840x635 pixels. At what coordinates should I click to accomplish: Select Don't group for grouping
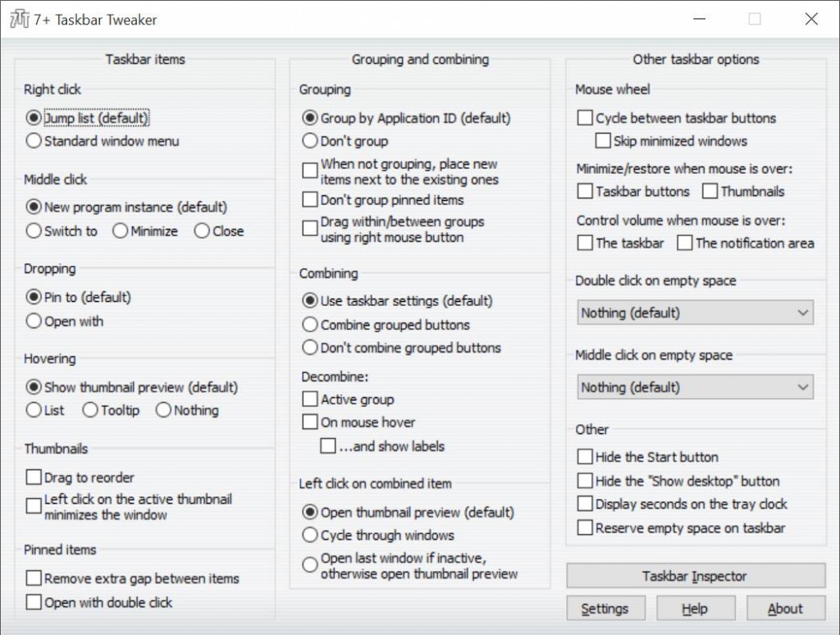coord(310,141)
